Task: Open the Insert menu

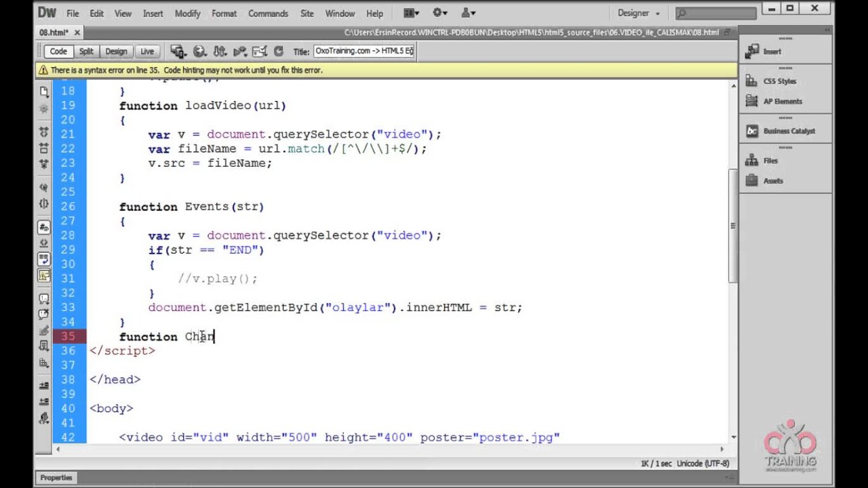Action: coord(153,14)
